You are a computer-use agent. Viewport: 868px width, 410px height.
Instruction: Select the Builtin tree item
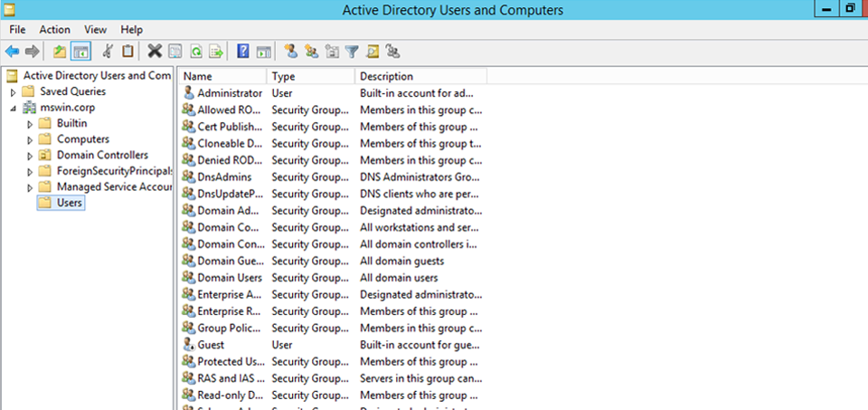pos(72,123)
